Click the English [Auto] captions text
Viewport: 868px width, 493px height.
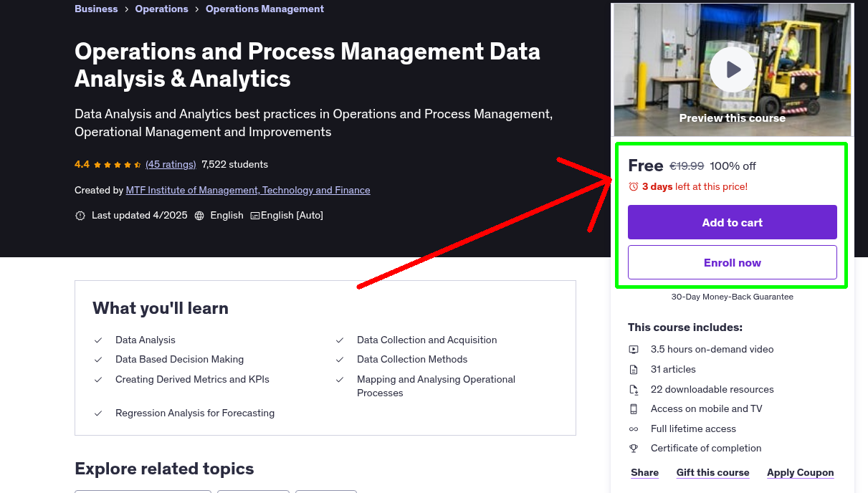292,215
